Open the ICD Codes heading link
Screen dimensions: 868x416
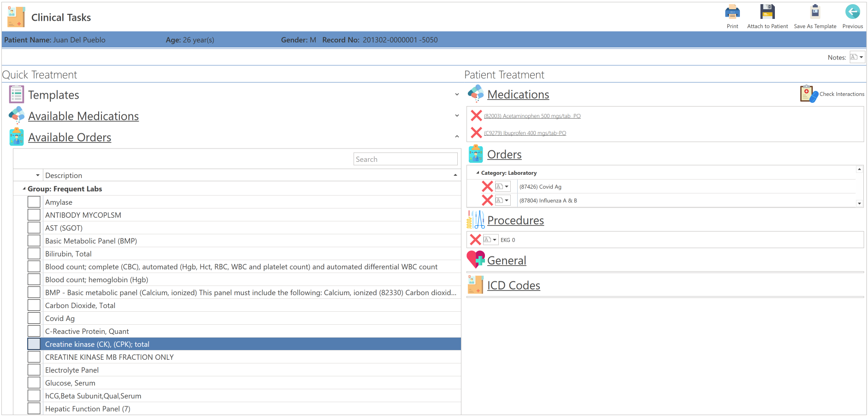[514, 285]
